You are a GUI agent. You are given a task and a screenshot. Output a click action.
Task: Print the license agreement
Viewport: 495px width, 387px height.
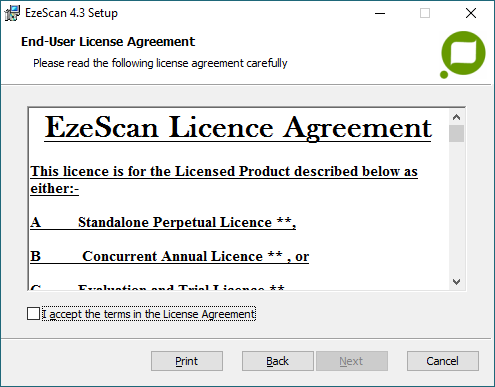[187, 361]
